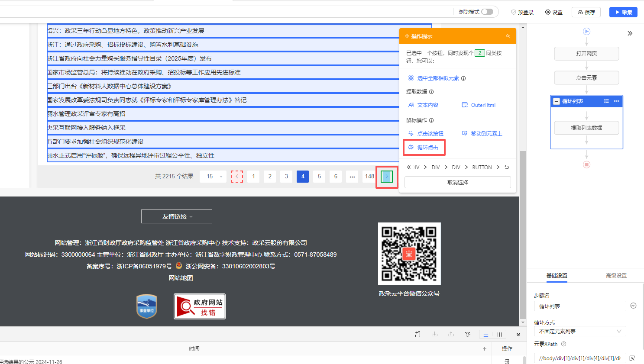Switch to 基础设置 tab
This screenshot has height=364, width=644.
pos(557,276)
